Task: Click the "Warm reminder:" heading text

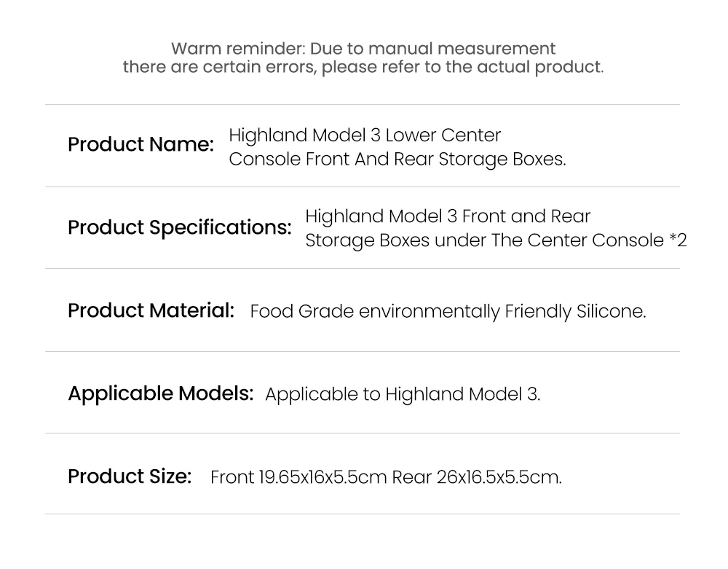Action: 237,49
